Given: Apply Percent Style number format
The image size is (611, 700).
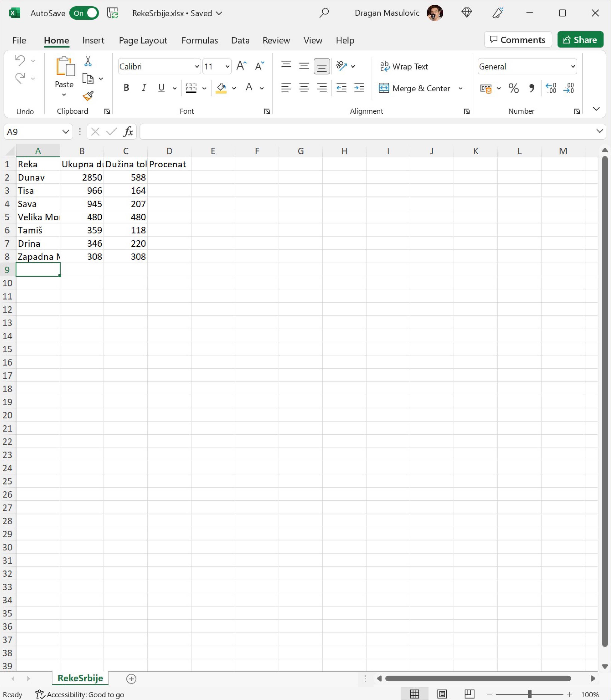Looking at the screenshot, I should click(x=513, y=89).
